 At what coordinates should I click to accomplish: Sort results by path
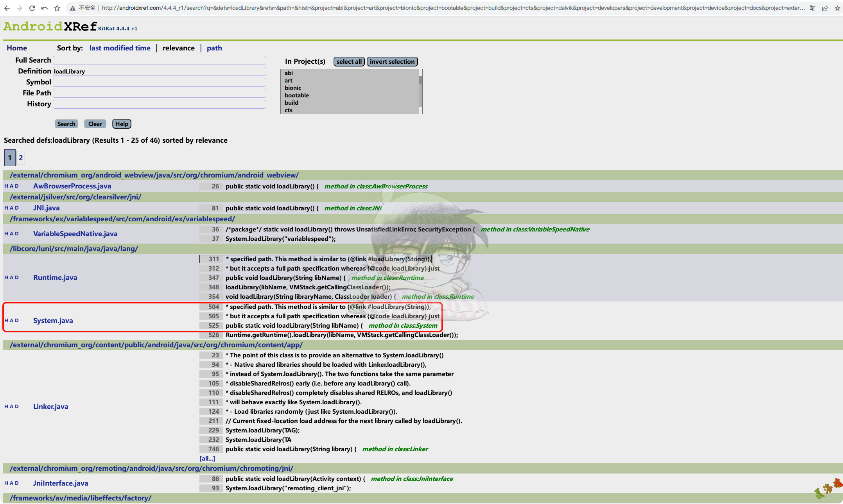[x=214, y=48]
